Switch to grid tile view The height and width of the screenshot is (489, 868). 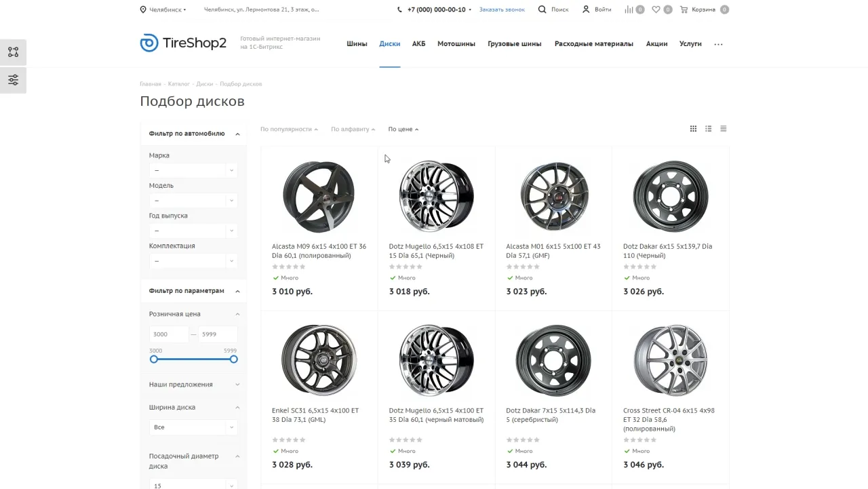point(693,129)
